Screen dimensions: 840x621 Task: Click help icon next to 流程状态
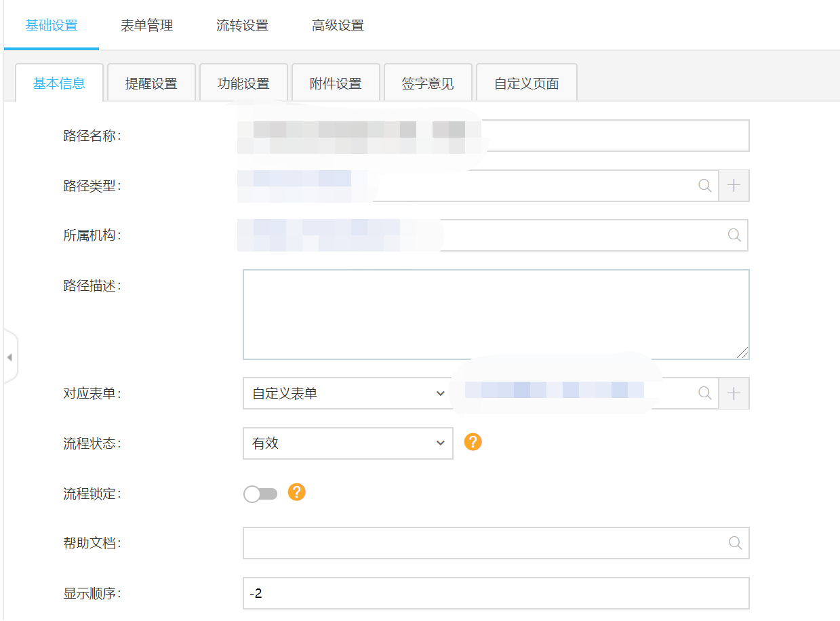pyautogui.click(x=473, y=442)
